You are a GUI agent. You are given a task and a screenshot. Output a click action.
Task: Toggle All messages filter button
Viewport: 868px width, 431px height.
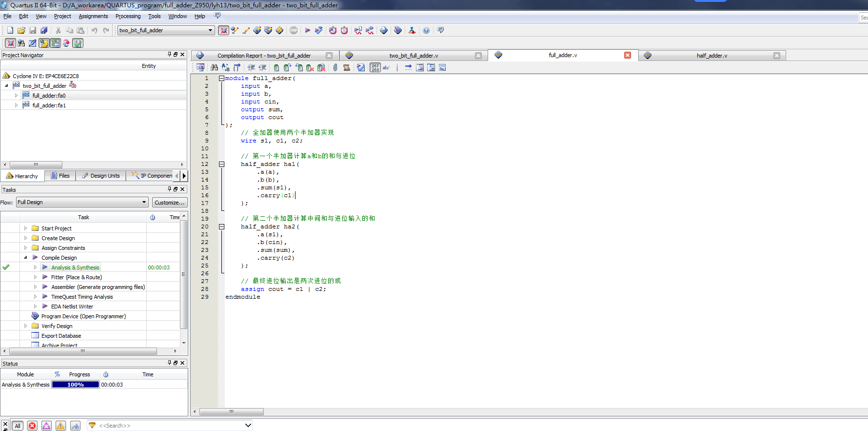[18, 426]
